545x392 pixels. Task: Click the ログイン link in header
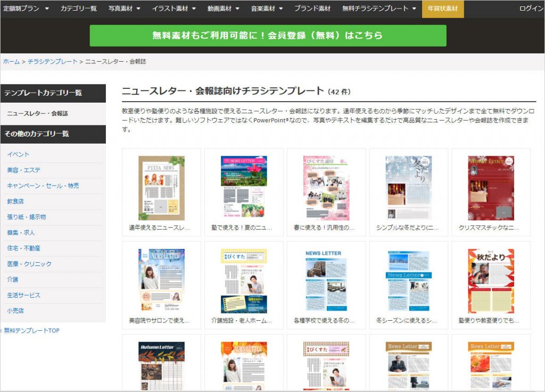pos(531,9)
